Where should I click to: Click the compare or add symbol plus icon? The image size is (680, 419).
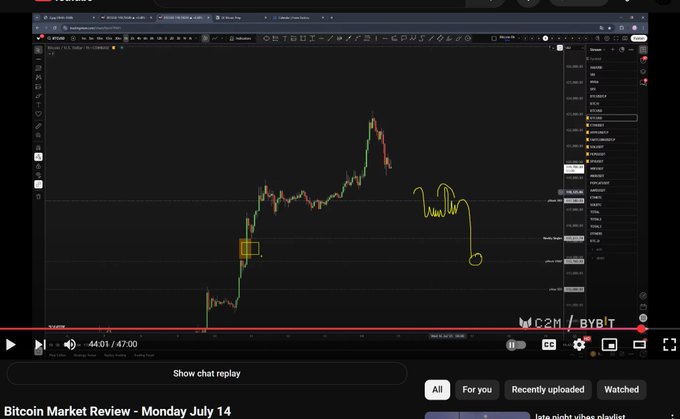click(x=73, y=38)
